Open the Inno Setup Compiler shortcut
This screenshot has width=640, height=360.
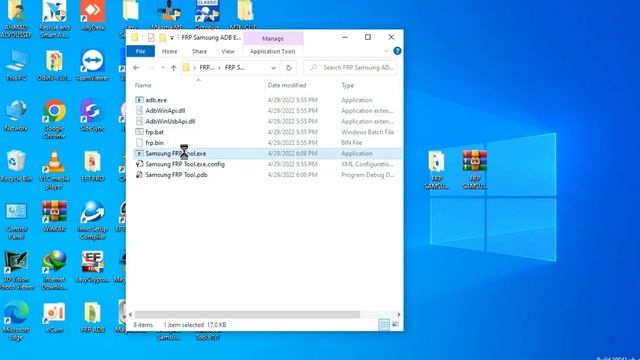coord(93,221)
